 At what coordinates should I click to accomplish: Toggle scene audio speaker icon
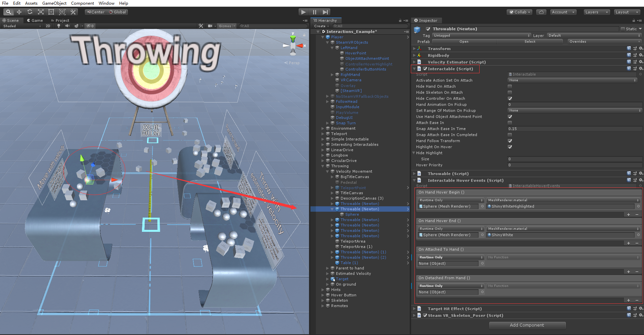tap(67, 26)
